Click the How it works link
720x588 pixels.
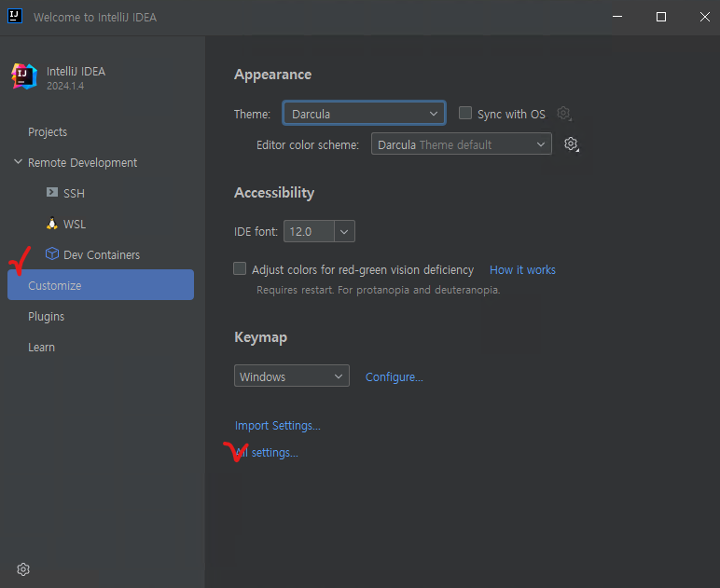coord(522,269)
